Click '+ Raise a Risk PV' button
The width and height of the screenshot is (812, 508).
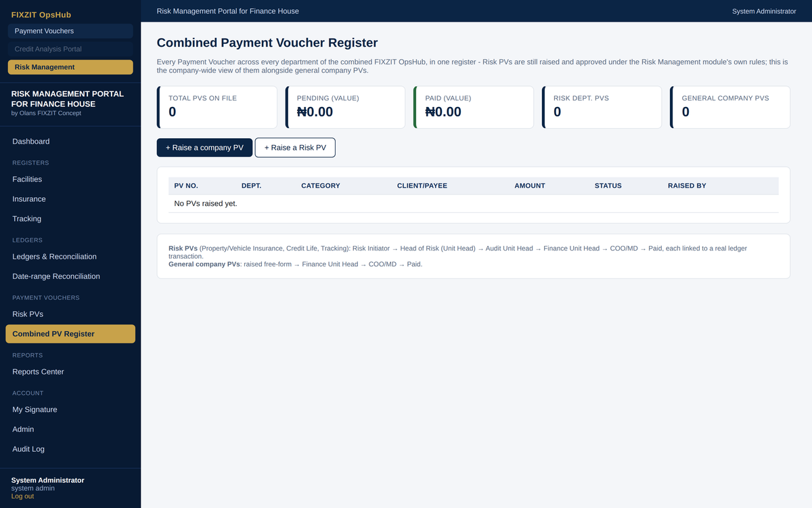(295, 148)
